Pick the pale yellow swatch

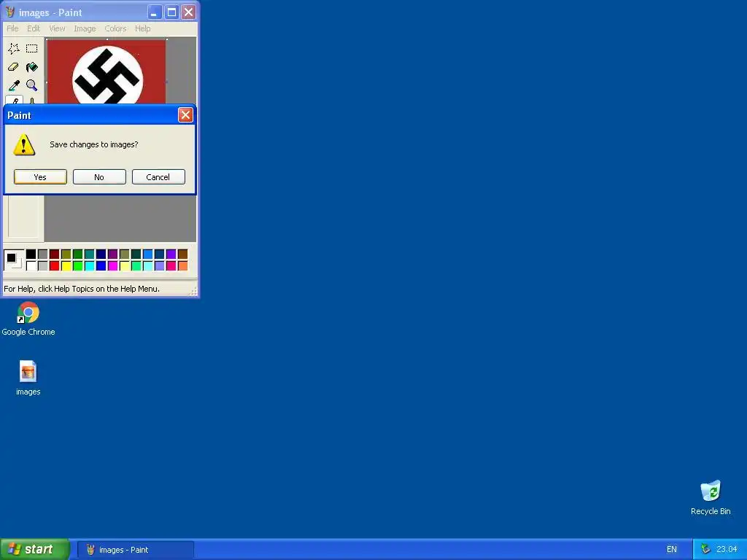(x=124, y=265)
